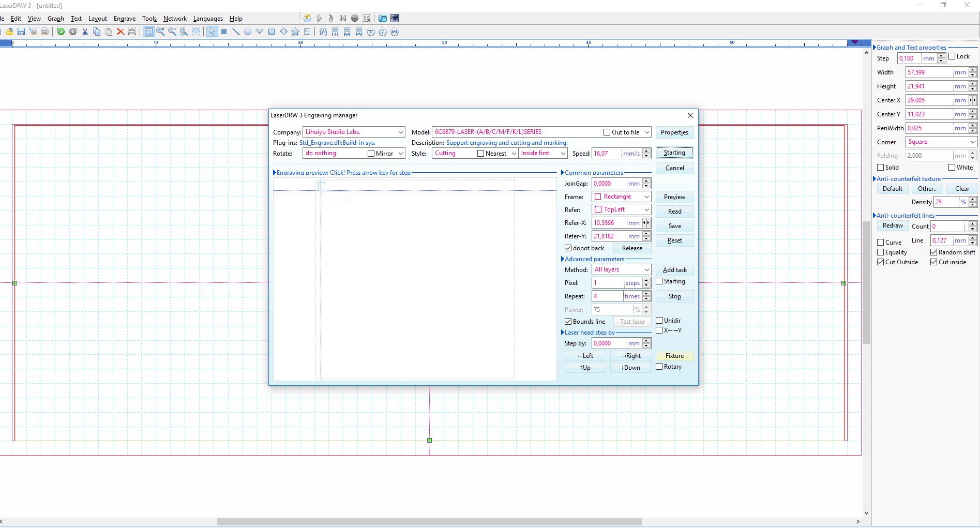This screenshot has height=528, width=980.
Task: Uncheck the Random shift checkbox
Action: coord(934,252)
